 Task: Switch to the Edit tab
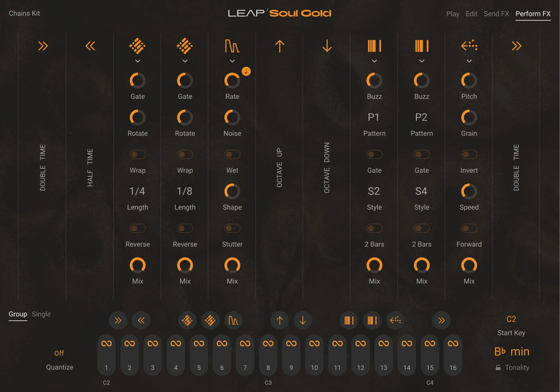point(471,13)
